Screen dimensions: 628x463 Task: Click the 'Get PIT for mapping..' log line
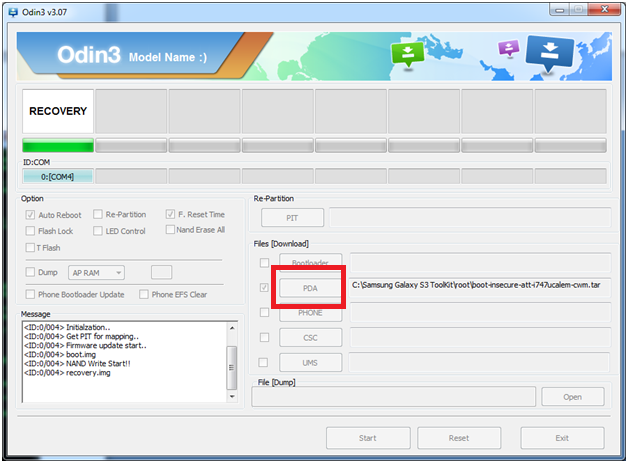[x=81, y=336]
